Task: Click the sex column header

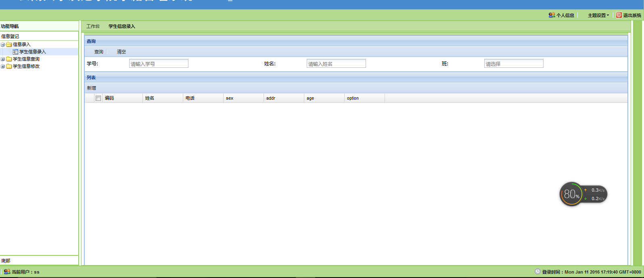Action: pos(244,98)
